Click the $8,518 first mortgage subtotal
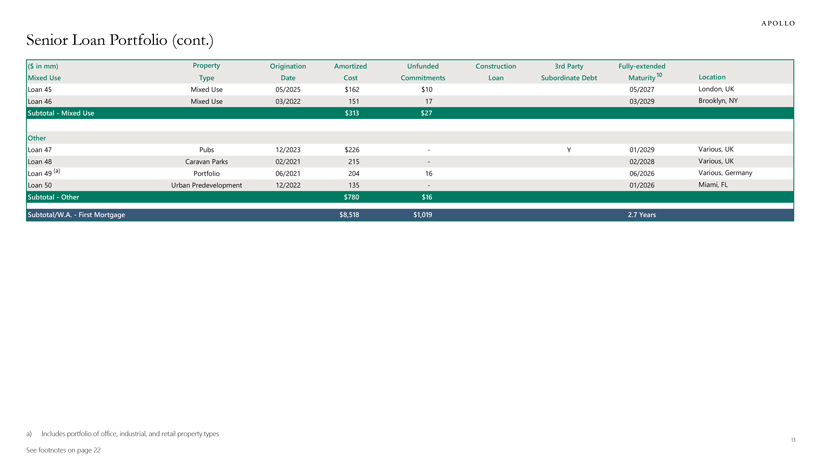 tap(349, 215)
